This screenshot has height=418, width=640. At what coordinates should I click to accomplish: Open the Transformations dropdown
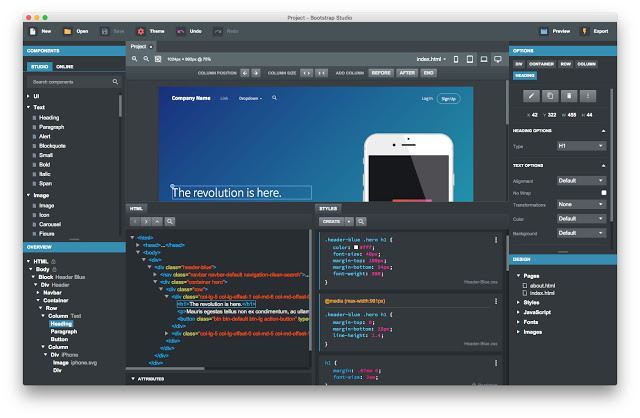581,205
